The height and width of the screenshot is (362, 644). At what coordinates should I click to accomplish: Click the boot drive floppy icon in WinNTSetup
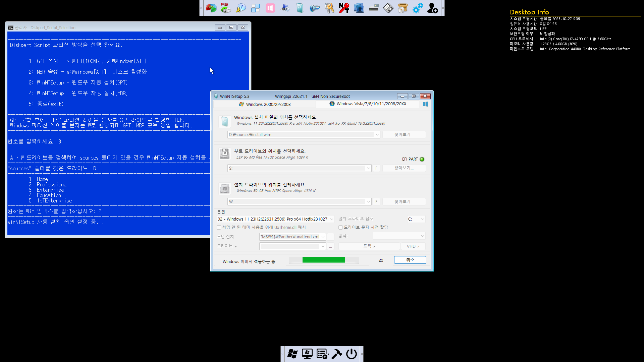224,154
